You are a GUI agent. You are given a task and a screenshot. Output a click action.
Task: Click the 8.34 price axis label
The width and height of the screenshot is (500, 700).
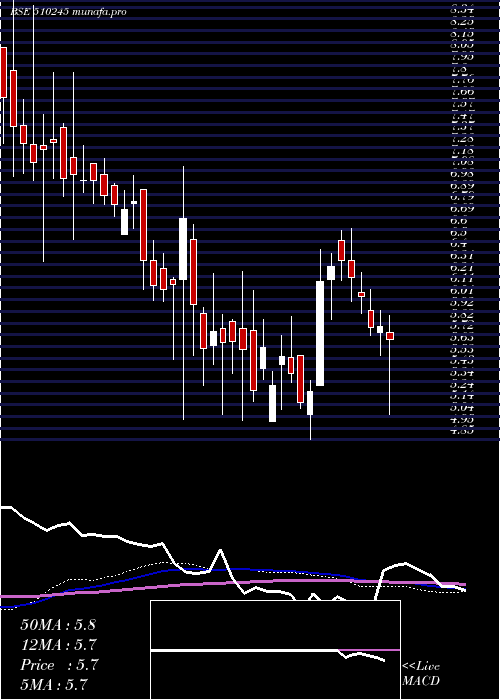point(462,8)
